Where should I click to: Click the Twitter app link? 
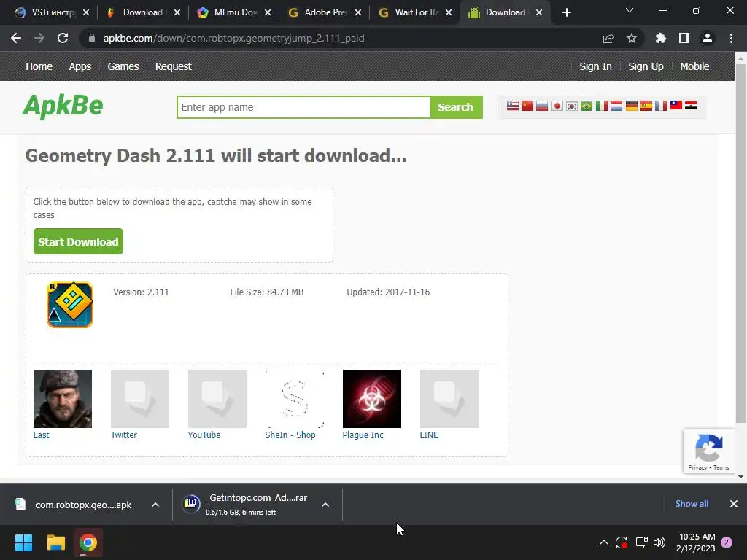(x=124, y=435)
